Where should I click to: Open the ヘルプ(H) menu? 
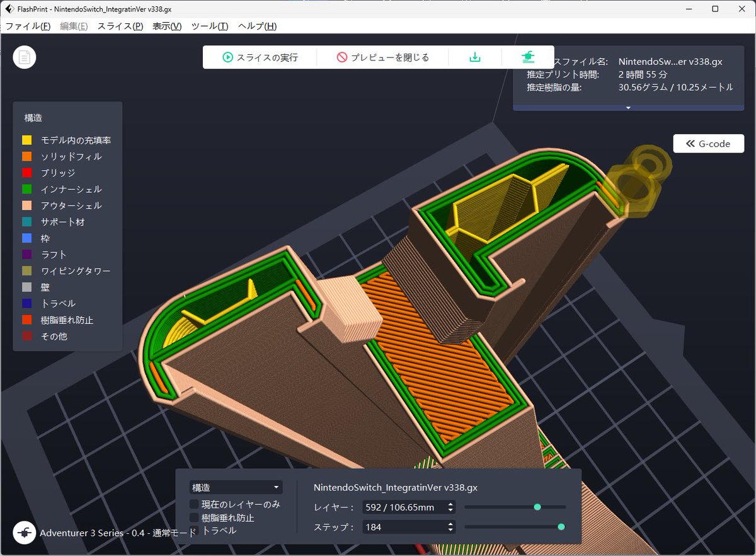click(257, 26)
